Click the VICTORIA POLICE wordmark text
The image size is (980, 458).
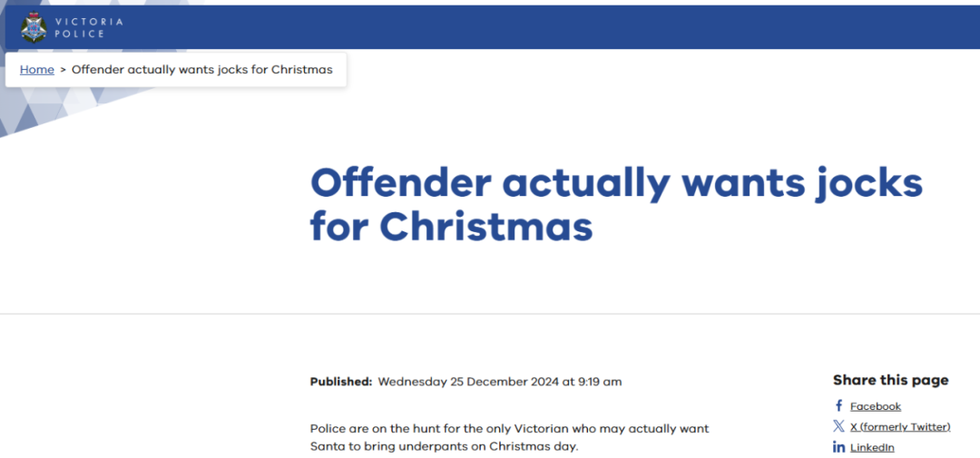pyautogui.click(x=88, y=27)
